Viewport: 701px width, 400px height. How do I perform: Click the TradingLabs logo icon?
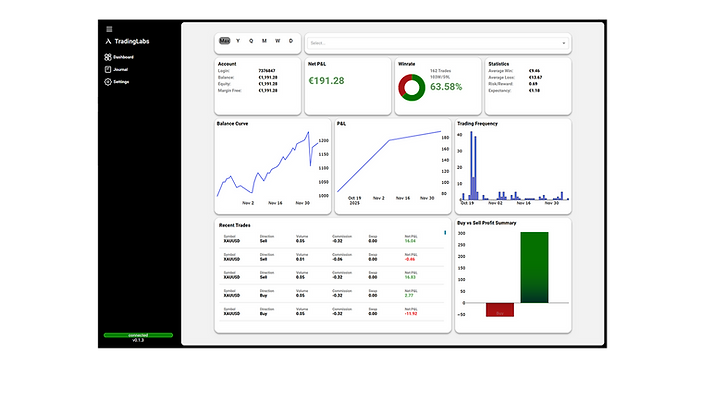click(x=108, y=41)
